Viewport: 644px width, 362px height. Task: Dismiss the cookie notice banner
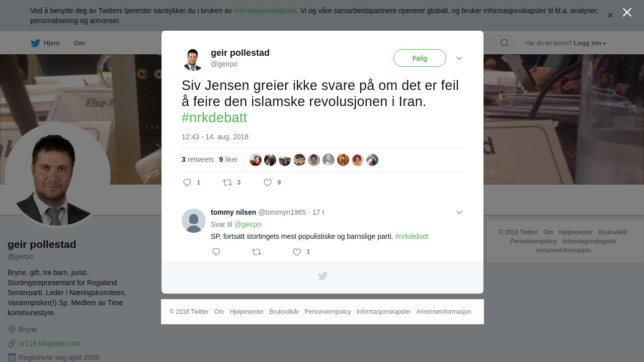[610, 16]
